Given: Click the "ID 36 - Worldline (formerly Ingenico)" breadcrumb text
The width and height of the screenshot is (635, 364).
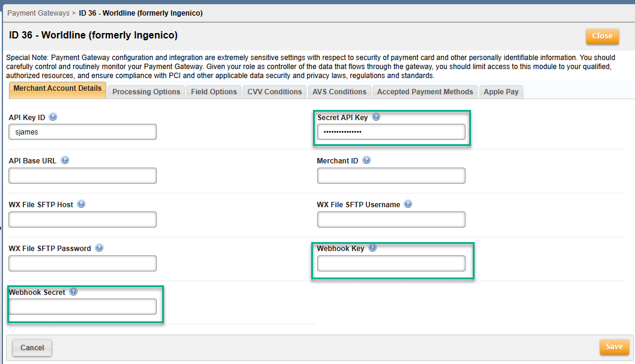Looking at the screenshot, I should point(141,13).
